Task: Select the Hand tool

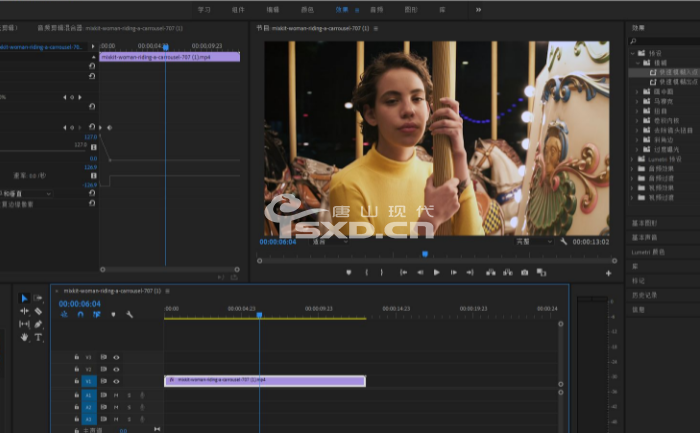Action: point(24,337)
